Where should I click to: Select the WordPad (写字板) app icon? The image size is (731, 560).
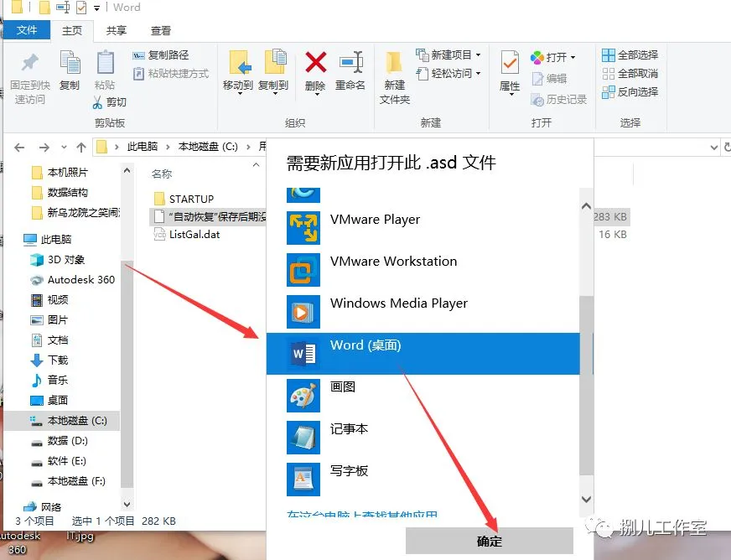(303, 480)
